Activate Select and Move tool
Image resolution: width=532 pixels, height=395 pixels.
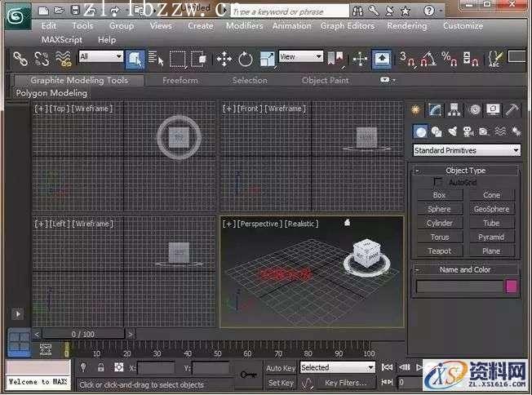pos(224,59)
